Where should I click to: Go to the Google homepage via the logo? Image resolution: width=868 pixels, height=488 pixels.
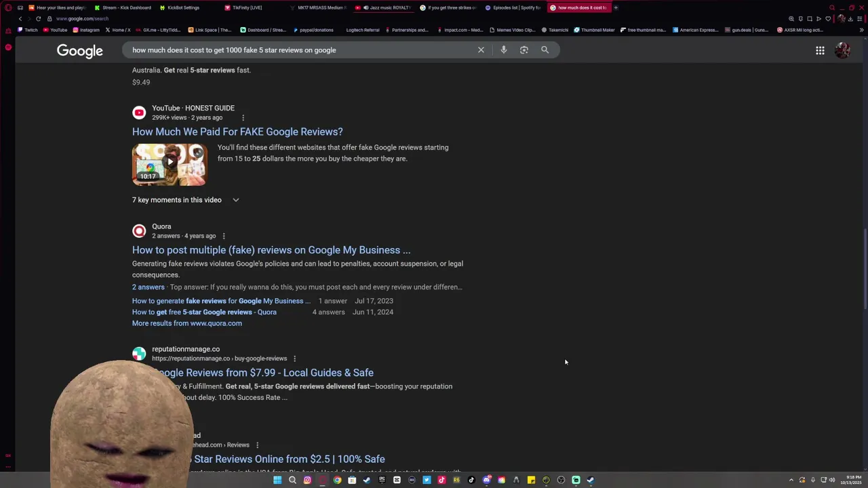80,51
